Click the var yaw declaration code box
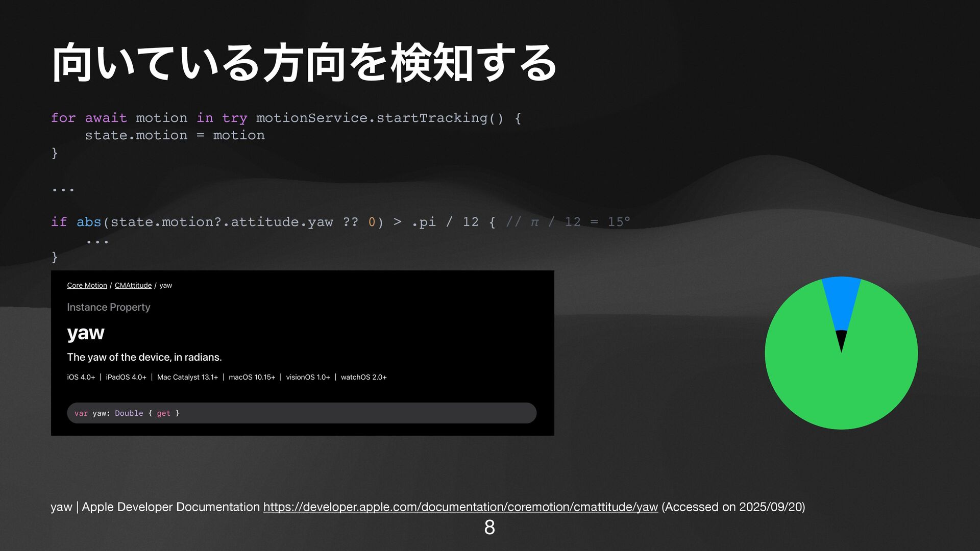The height and width of the screenshot is (551, 980). pyautogui.click(x=301, y=413)
